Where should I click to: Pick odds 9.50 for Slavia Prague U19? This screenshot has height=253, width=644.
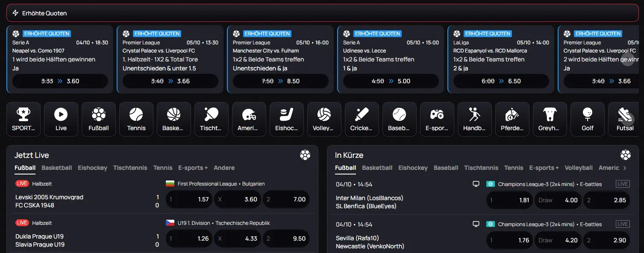pos(286,238)
